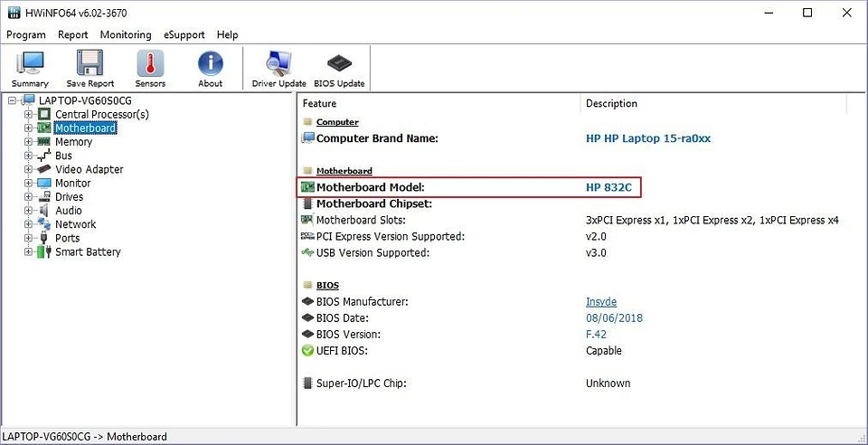Expand the Central Processor(s) node
This screenshot has width=868, height=445.
click(x=29, y=115)
